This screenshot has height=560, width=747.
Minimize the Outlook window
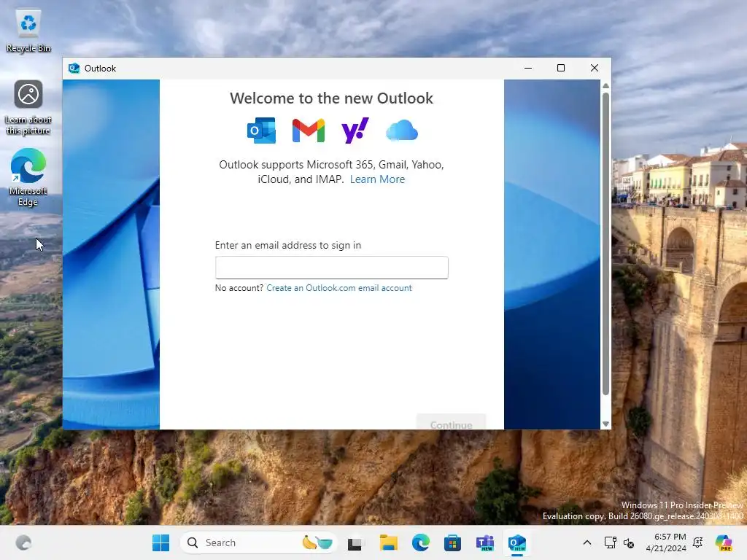click(528, 68)
